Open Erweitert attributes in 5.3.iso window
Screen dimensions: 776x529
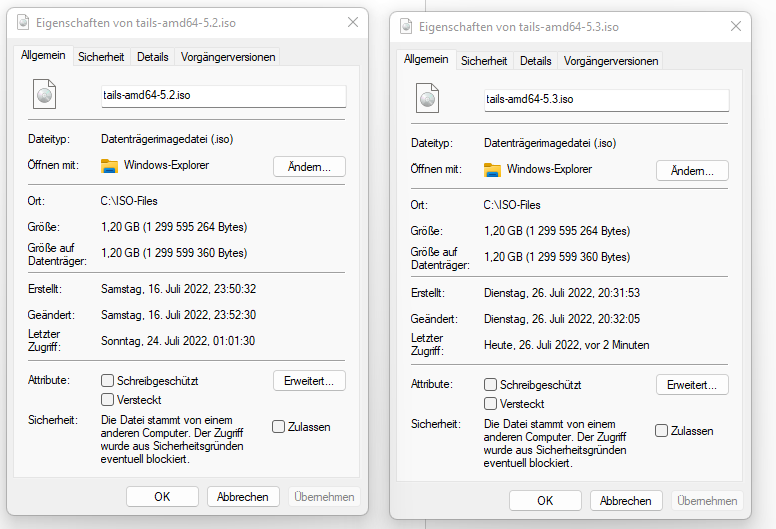(x=692, y=385)
